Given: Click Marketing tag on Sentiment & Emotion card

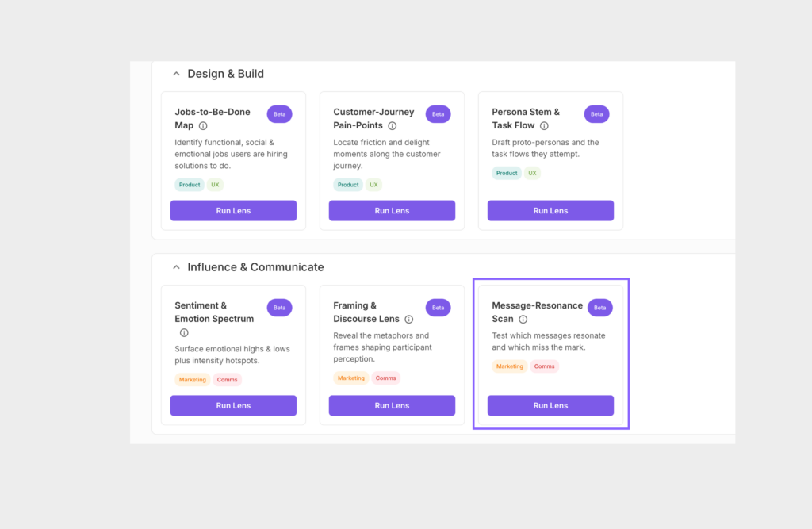Looking at the screenshot, I should tap(192, 380).
